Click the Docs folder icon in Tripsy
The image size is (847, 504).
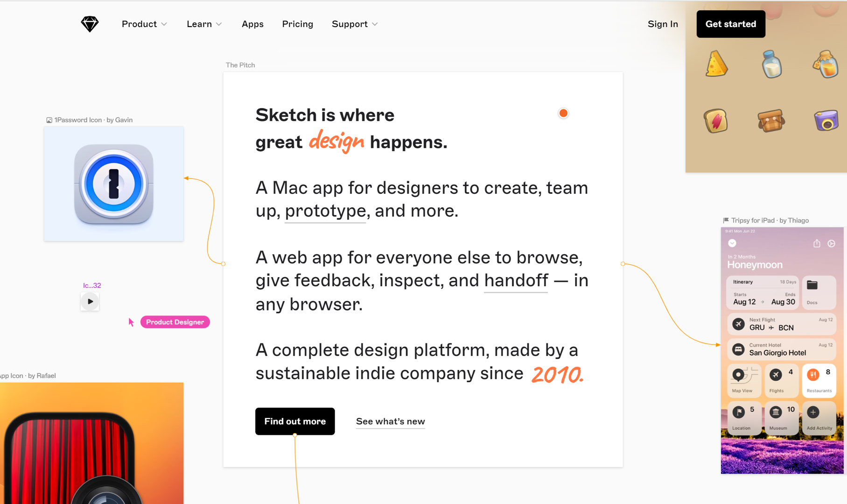[x=812, y=286]
